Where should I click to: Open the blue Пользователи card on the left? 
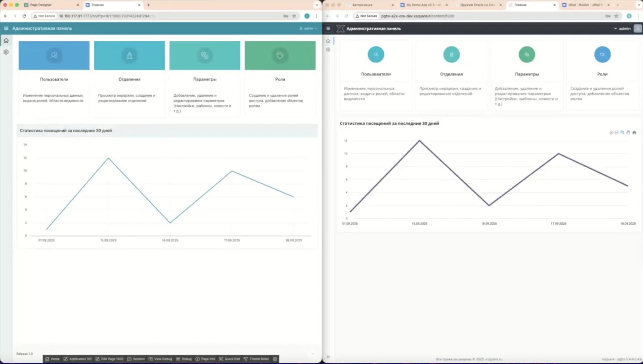click(x=54, y=56)
